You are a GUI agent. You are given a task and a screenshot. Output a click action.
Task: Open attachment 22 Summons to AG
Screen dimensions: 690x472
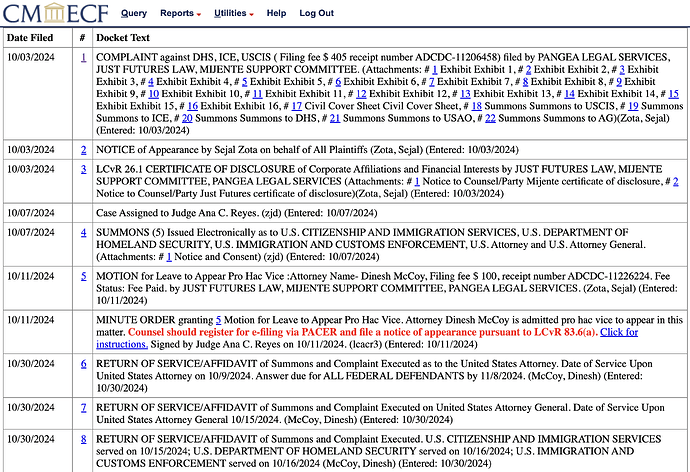[x=490, y=118]
